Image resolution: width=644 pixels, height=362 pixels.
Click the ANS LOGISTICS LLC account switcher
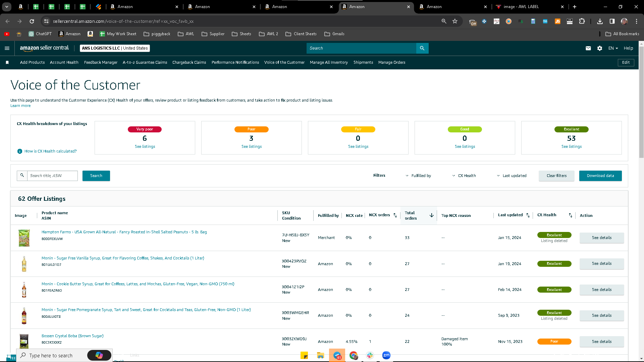(115, 48)
